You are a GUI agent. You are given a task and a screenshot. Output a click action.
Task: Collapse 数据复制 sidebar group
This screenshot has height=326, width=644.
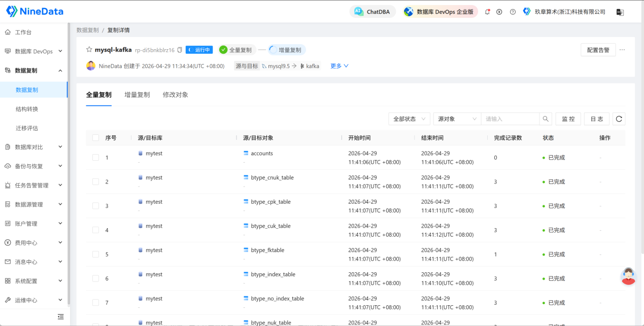[x=33, y=70]
